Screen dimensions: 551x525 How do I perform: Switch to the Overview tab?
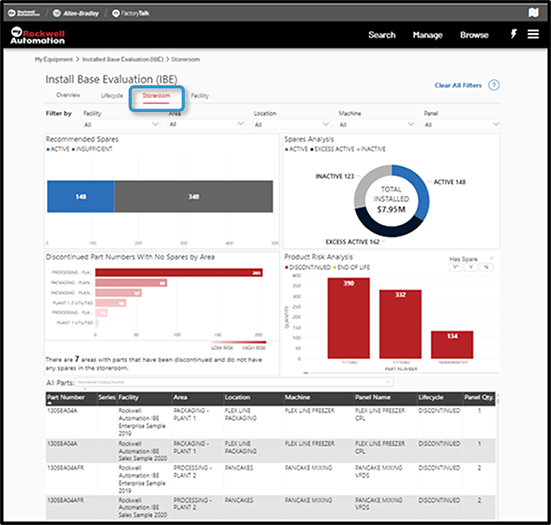click(x=68, y=95)
